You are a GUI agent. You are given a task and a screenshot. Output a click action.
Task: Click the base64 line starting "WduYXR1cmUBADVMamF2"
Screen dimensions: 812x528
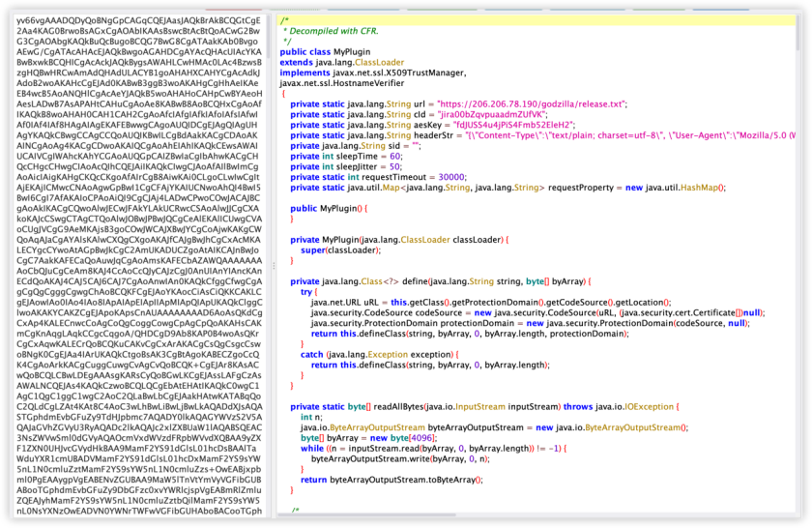(139, 458)
